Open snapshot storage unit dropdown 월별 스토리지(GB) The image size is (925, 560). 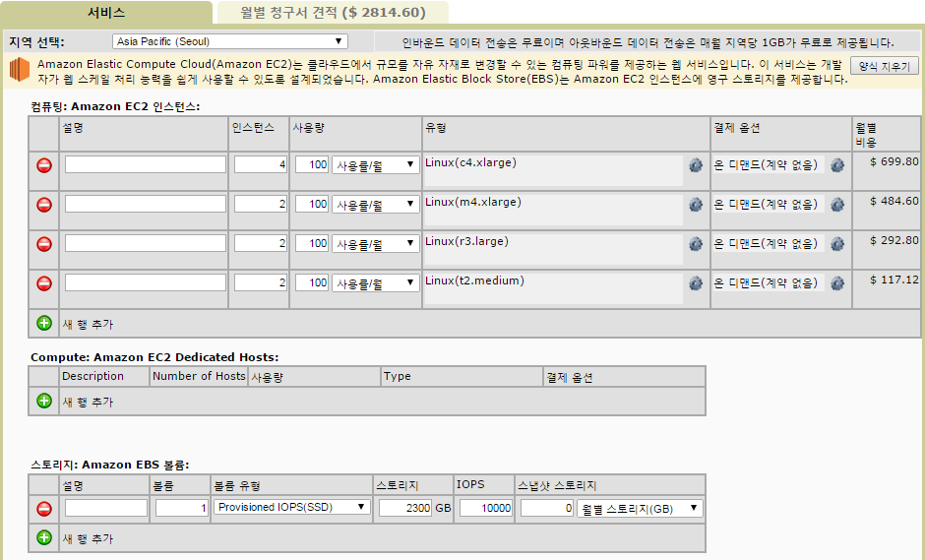click(x=640, y=508)
